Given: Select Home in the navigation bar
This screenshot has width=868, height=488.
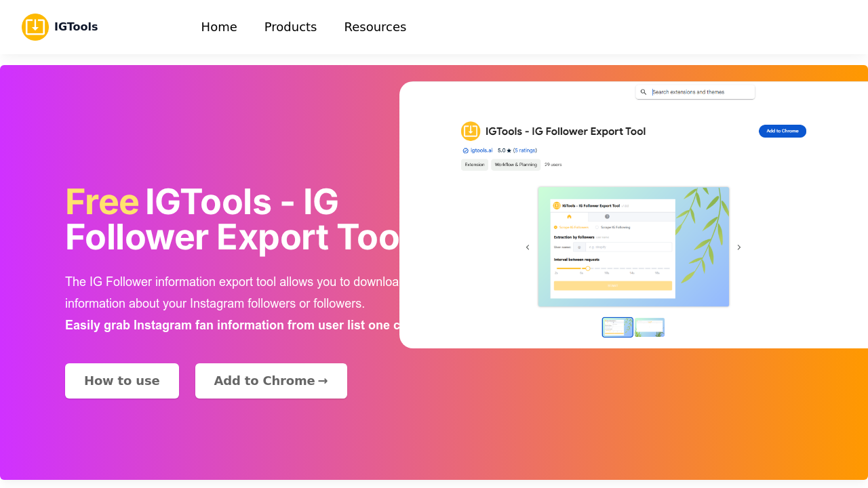Looking at the screenshot, I should pyautogui.click(x=219, y=26).
